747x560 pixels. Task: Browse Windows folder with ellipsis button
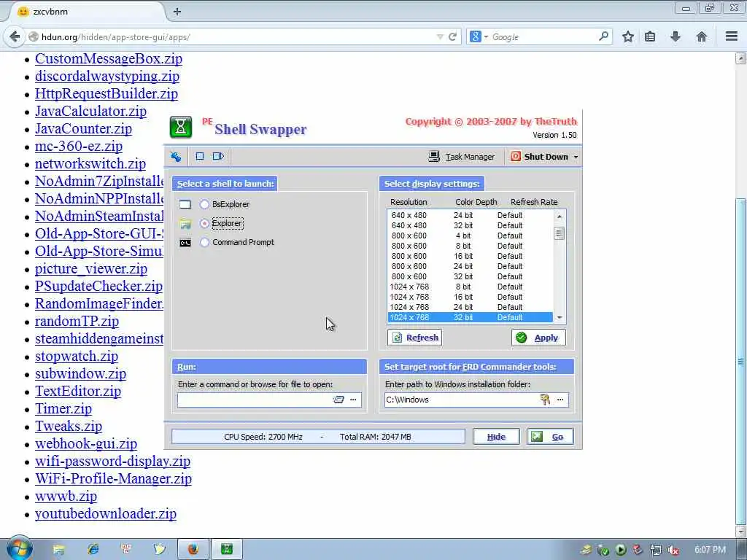pyautogui.click(x=560, y=400)
